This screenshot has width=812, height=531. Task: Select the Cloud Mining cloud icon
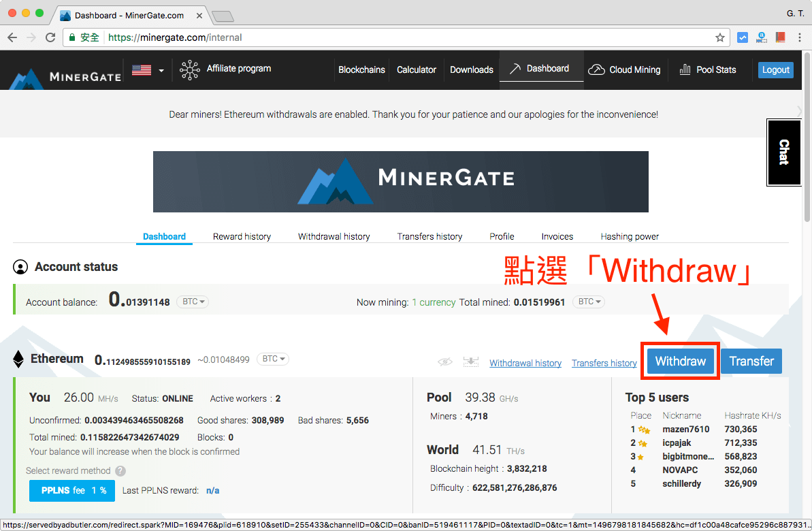click(x=597, y=69)
